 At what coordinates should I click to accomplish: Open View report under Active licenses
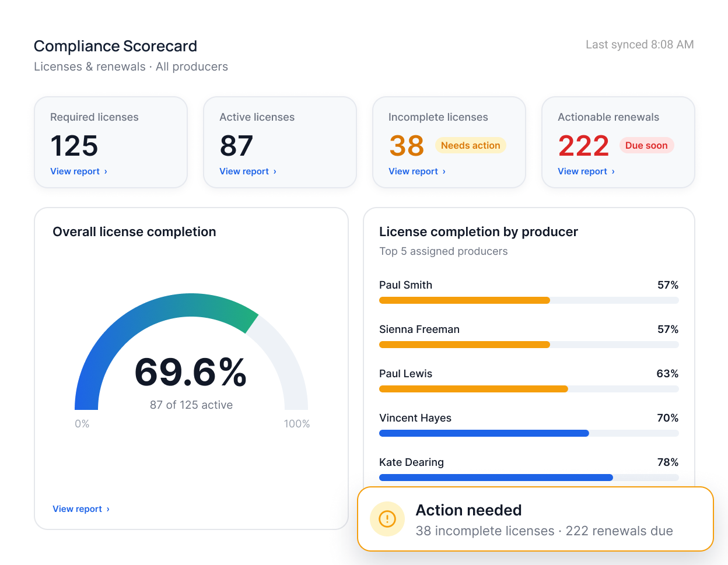tap(248, 171)
